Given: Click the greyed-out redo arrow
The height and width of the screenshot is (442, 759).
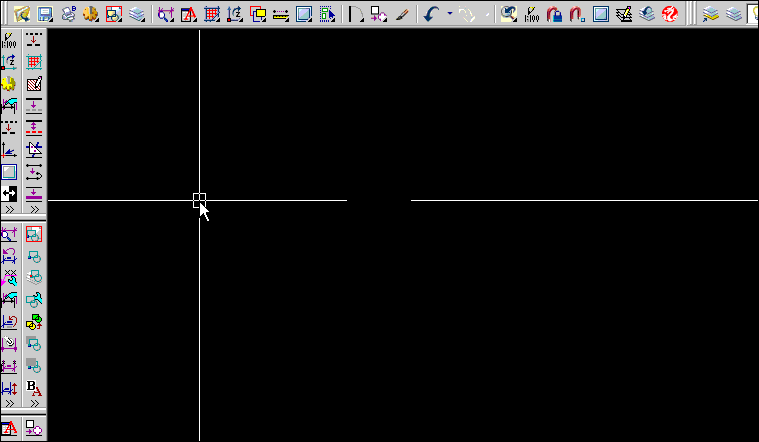Looking at the screenshot, I should pyautogui.click(x=468, y=15).
